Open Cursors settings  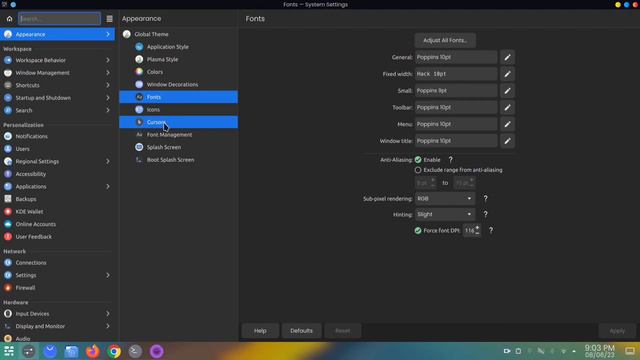(178, 122)
